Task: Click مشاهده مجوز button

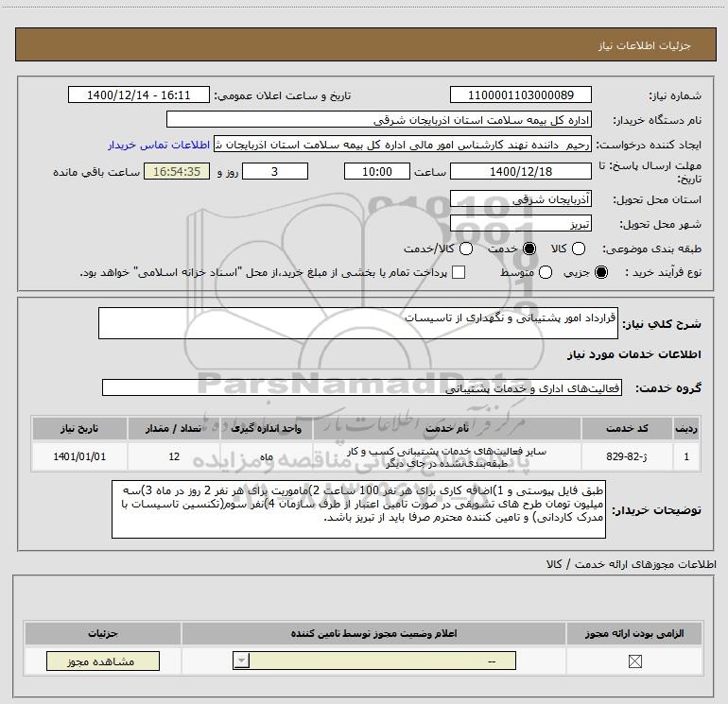Action: click(103, 661)
